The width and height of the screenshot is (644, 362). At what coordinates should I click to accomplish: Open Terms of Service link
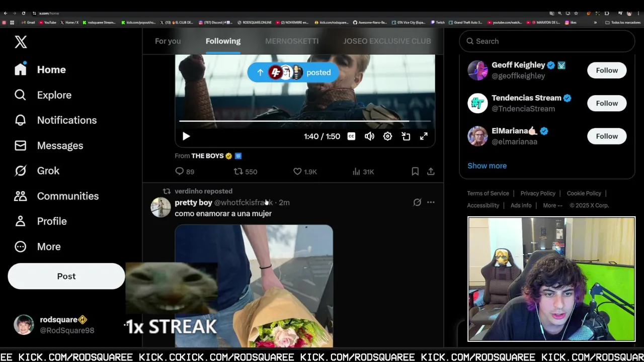488,193
